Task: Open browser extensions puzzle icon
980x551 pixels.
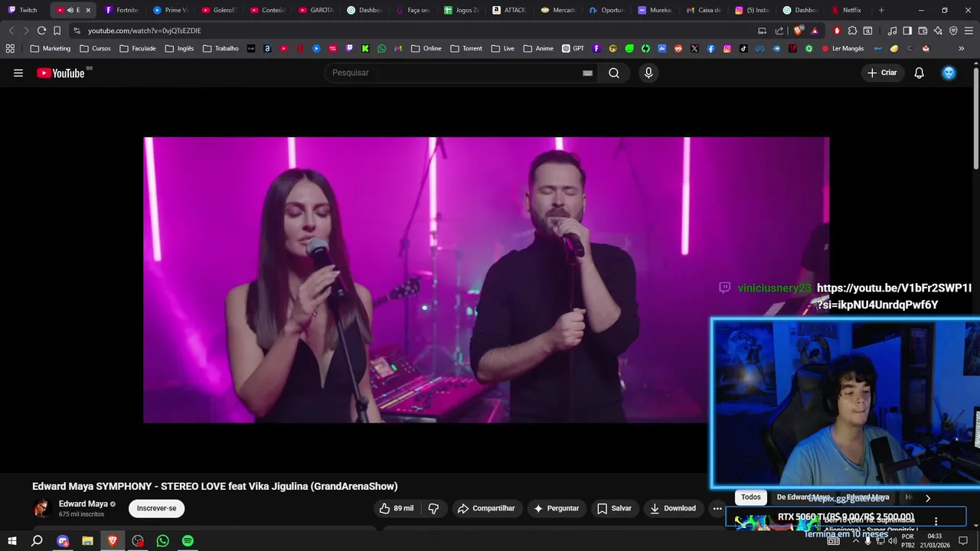Action: tap(852, 31)
